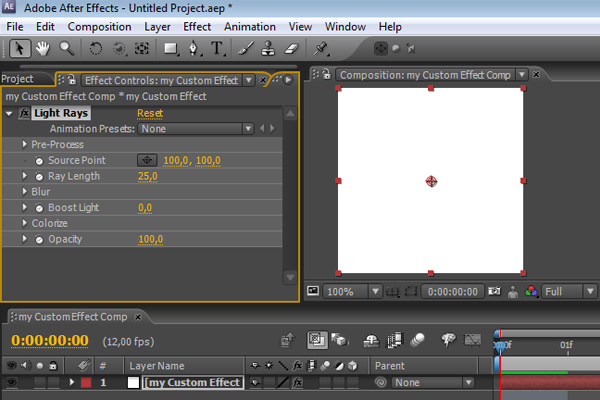Open the File menu
The image size is (600, 400).
[15, 27]
